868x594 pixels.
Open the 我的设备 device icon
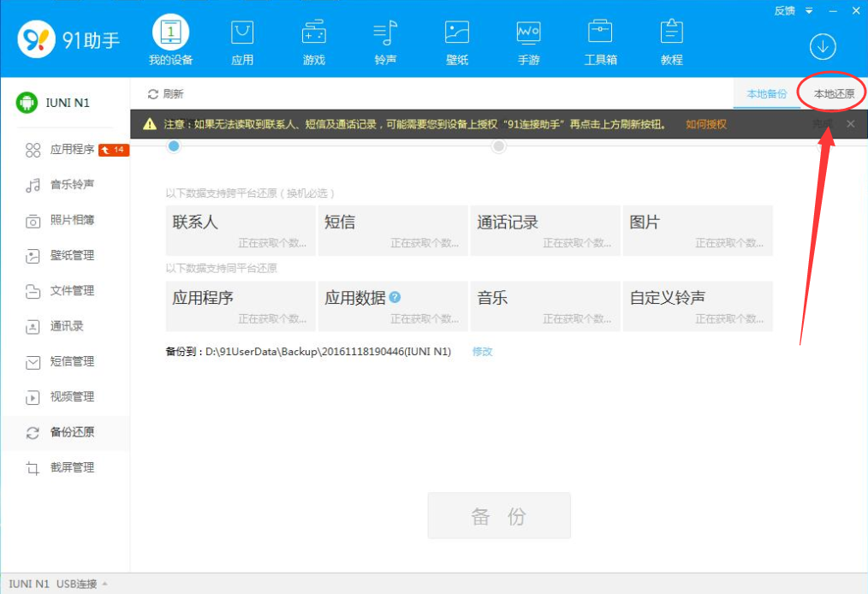[x=170, y=34]
